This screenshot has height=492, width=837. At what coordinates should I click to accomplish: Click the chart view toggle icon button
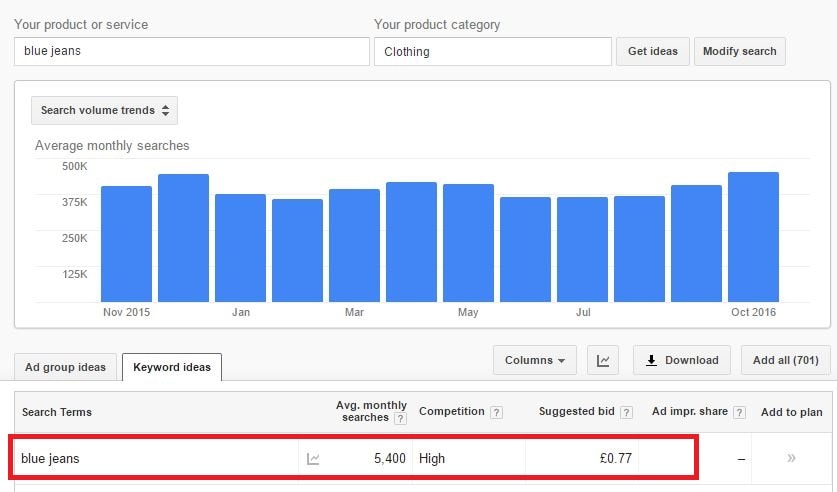click(603, 360)
